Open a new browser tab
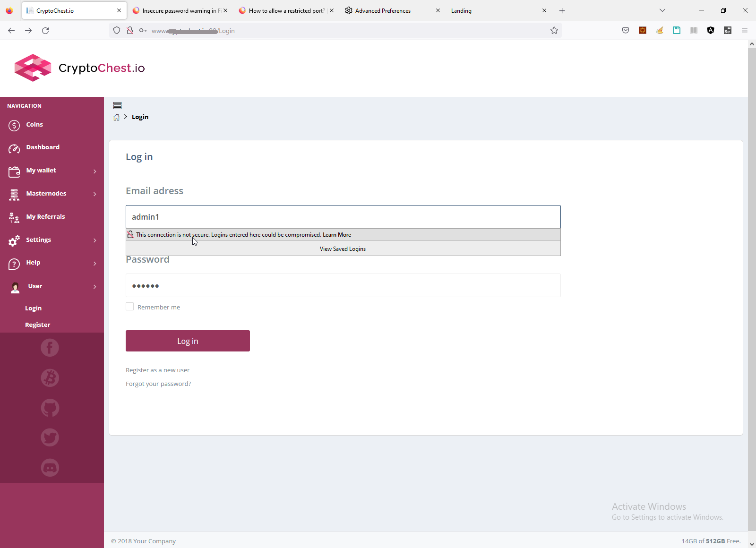The width and height of the screenshot is (756, 548). coord(562,10)
